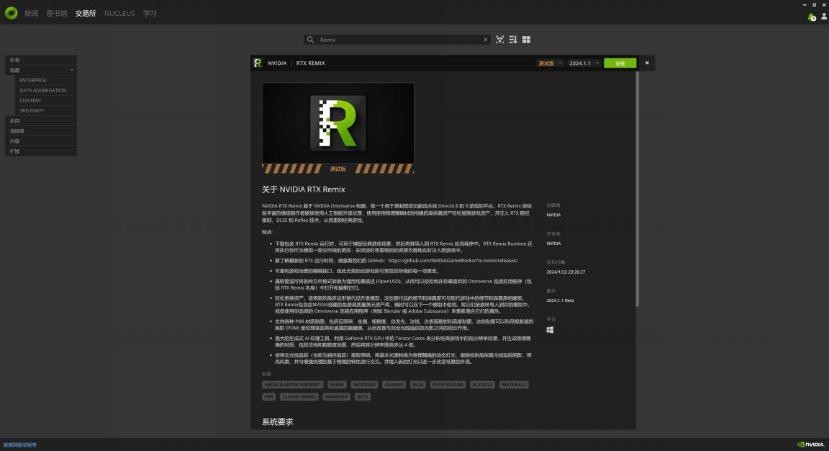Viewport: 829px width, 451px height.
Task: Click the magnifier search icon
Action: [x=310, y=40]
